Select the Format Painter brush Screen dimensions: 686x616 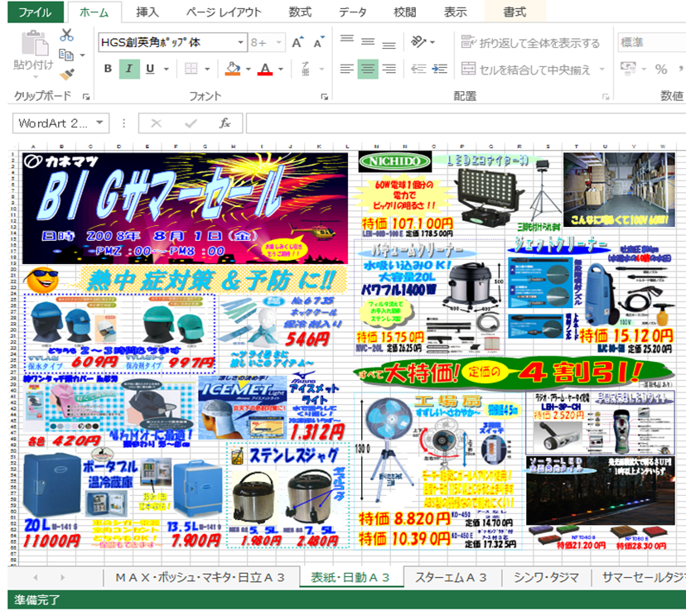click(67, 75)
